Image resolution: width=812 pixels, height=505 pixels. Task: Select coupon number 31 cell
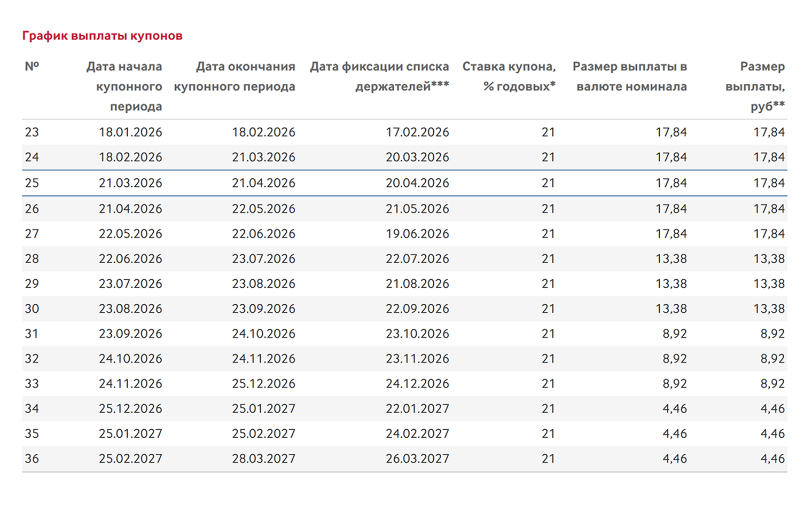click(32, 334)
